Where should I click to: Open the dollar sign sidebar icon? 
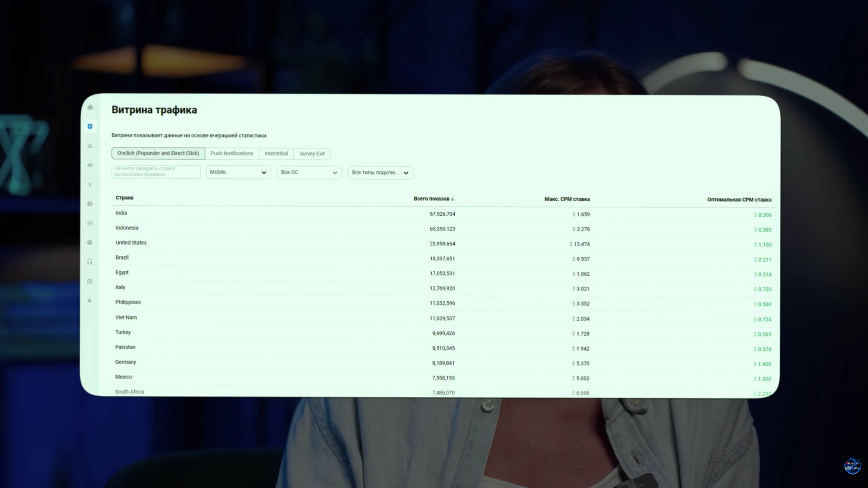click(90, 184)
